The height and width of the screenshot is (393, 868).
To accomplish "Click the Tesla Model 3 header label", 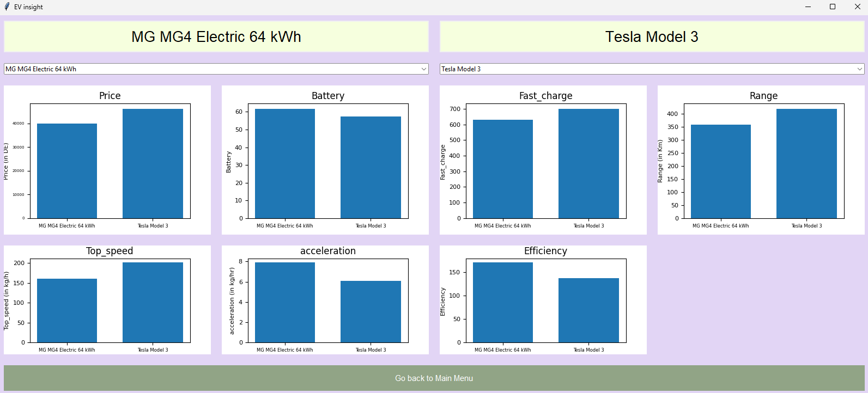I will coord(652,36).
